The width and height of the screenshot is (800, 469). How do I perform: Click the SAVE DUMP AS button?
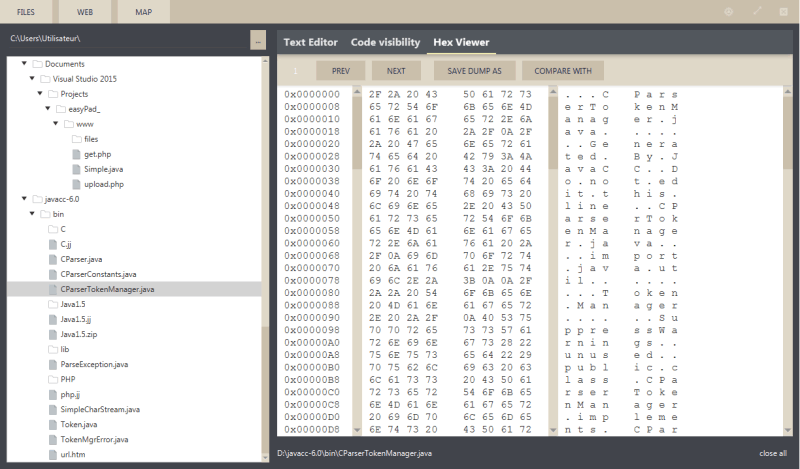tap(475, 71)
